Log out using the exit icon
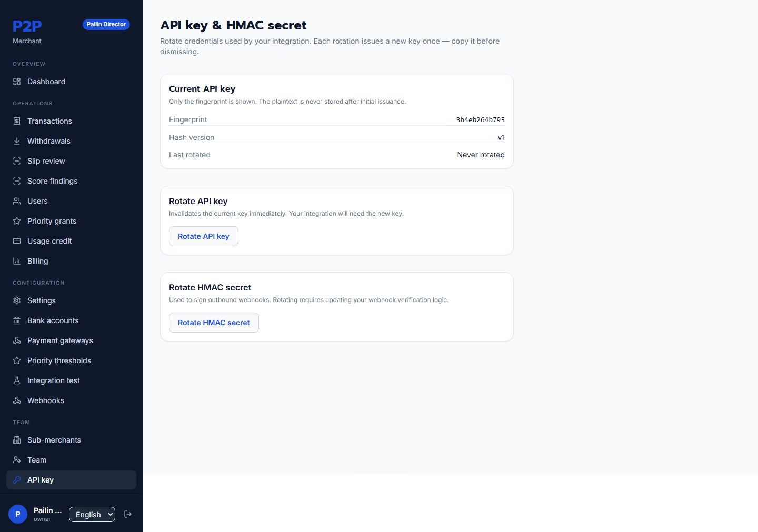Viewport: 758px width, 532px height. (x=128, y=514)
